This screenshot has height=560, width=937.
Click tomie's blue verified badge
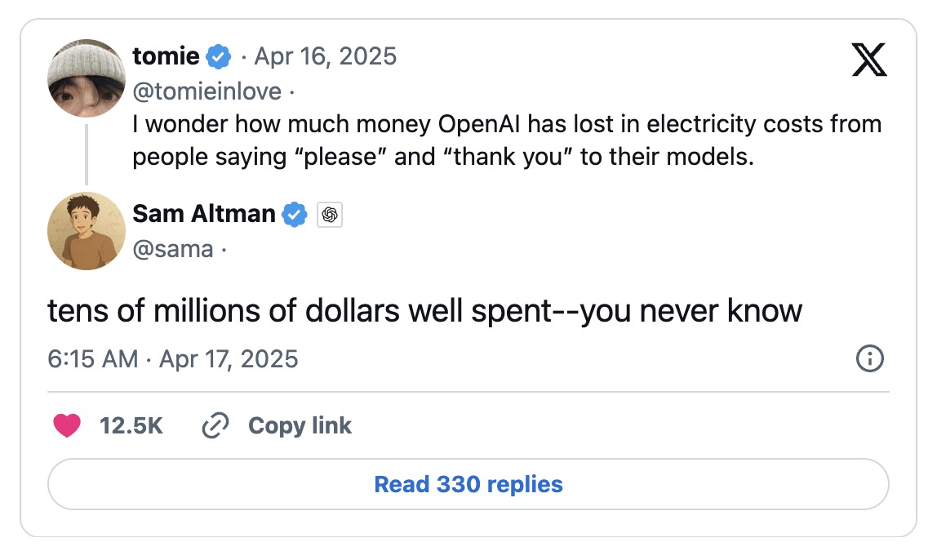click(219, 56)
